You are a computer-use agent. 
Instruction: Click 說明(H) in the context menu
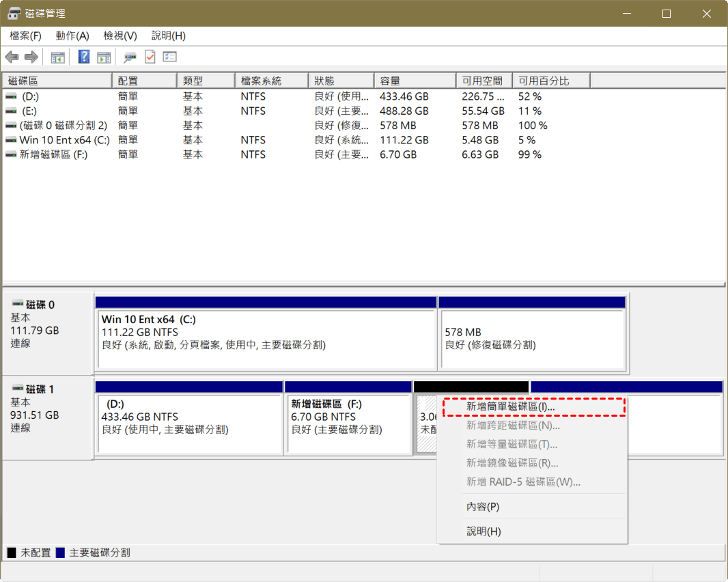coord(484,531)
